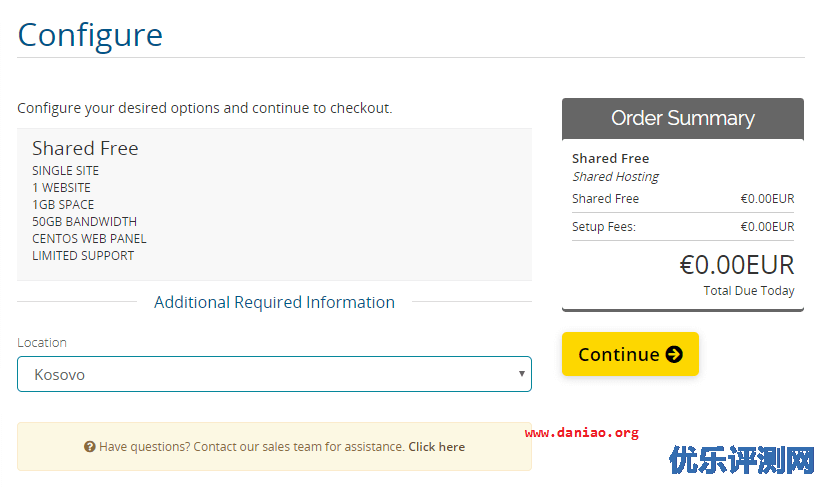
Task: Click the Total Due Today label
Action: point(749,291)
